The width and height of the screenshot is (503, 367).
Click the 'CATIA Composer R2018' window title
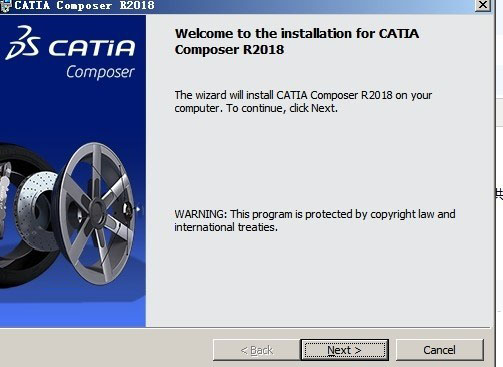84,5
